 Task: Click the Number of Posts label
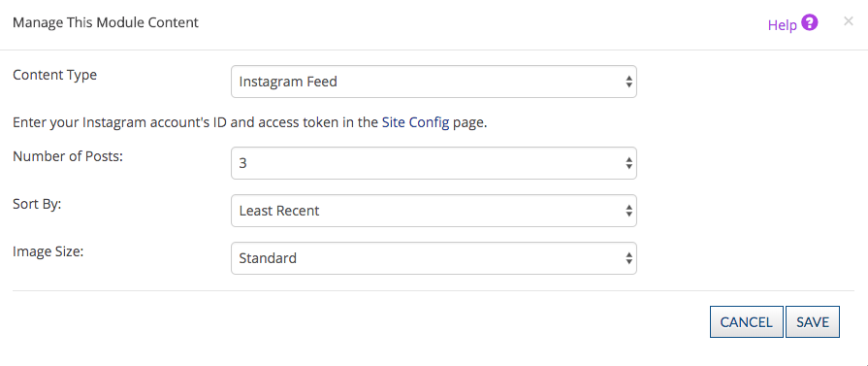(x=68, y=156)
